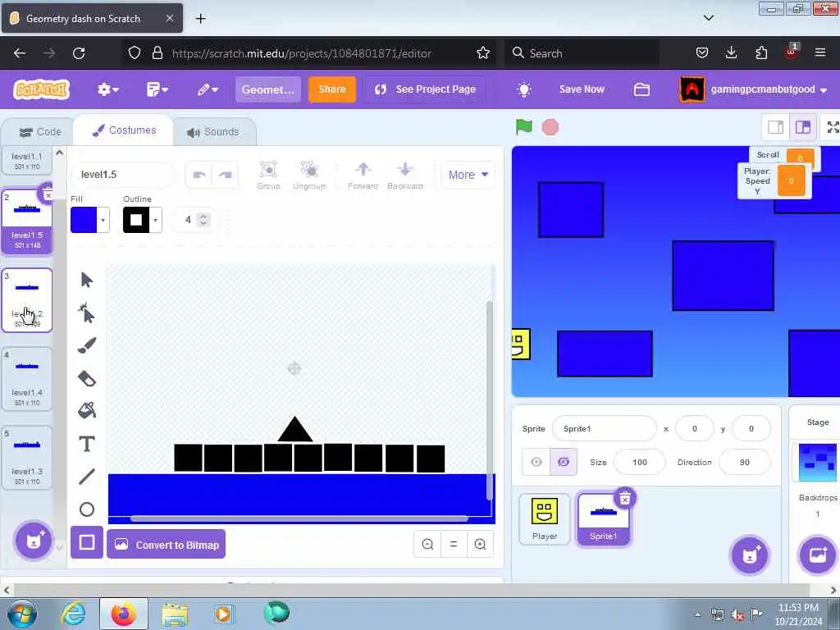Switch to the Code tab
This screenshot has height=630, width=840.
(x=39, y=132)
